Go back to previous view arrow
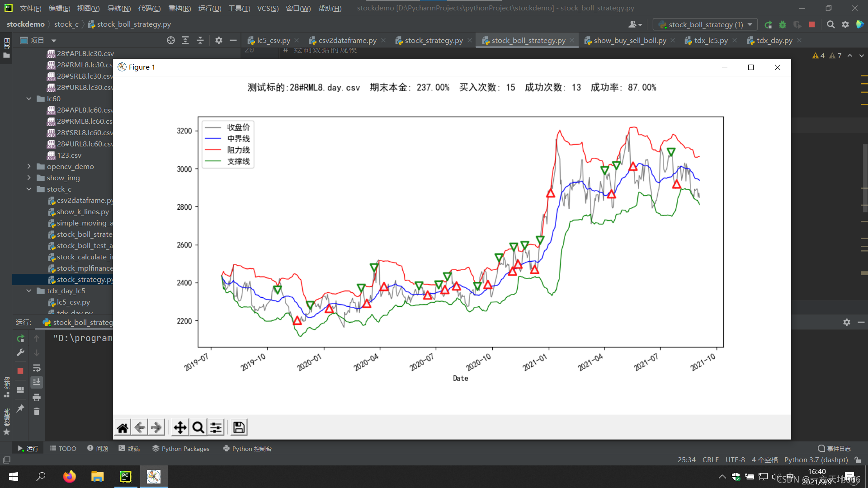 140,427
